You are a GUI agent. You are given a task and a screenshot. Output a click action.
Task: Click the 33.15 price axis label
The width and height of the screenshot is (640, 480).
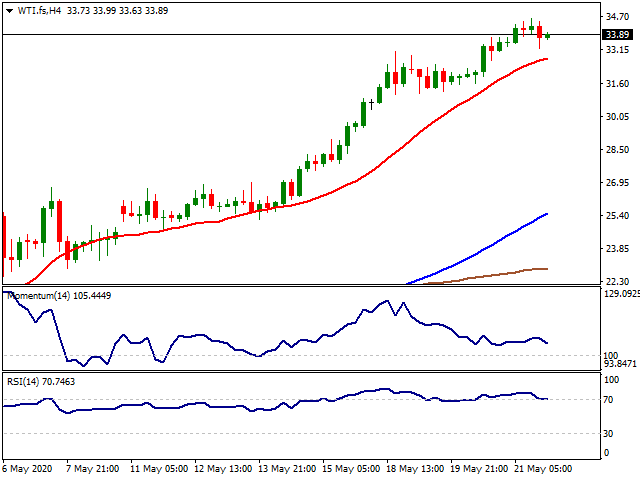point(617,50)
